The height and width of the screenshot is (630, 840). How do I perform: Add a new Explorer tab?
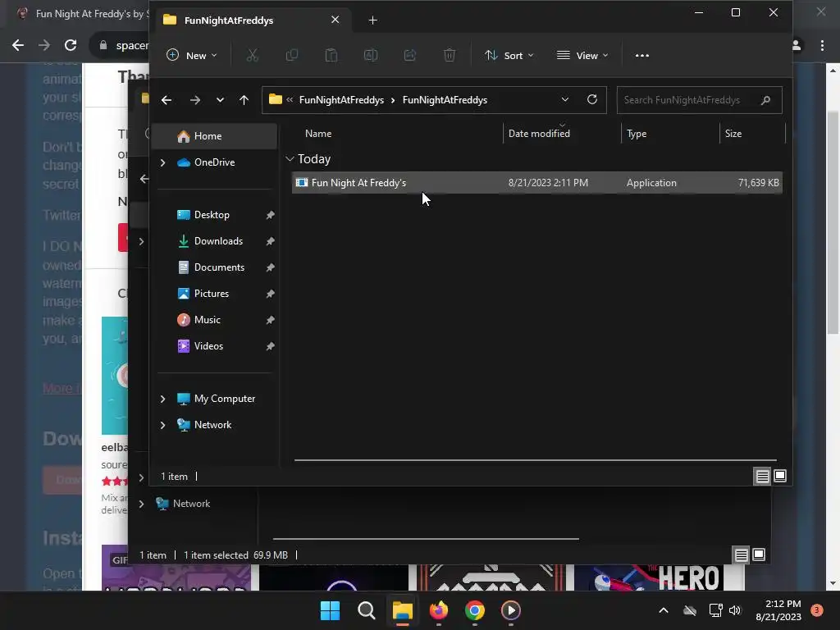coord(373,21)
